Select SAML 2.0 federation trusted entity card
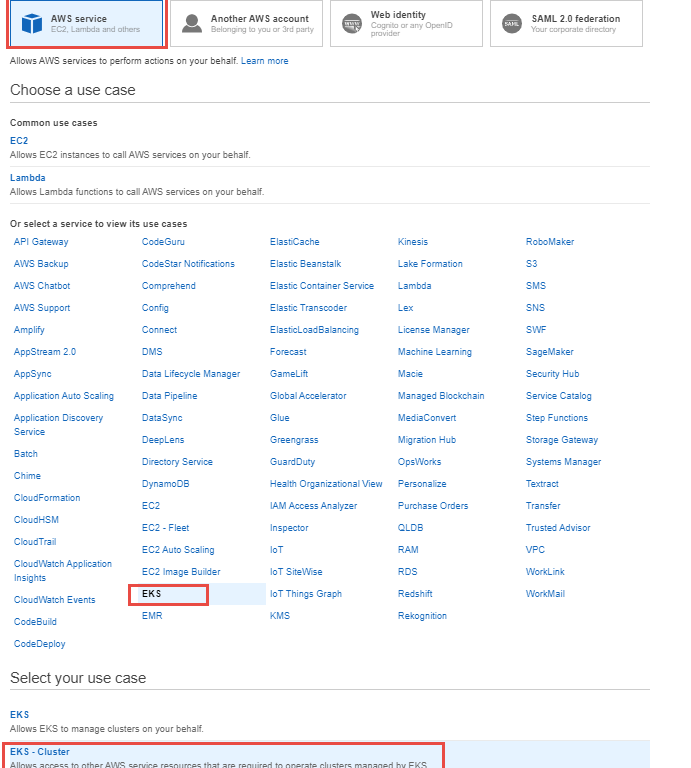The height and width of the screenshot is (768, 691). click(566, 23)
